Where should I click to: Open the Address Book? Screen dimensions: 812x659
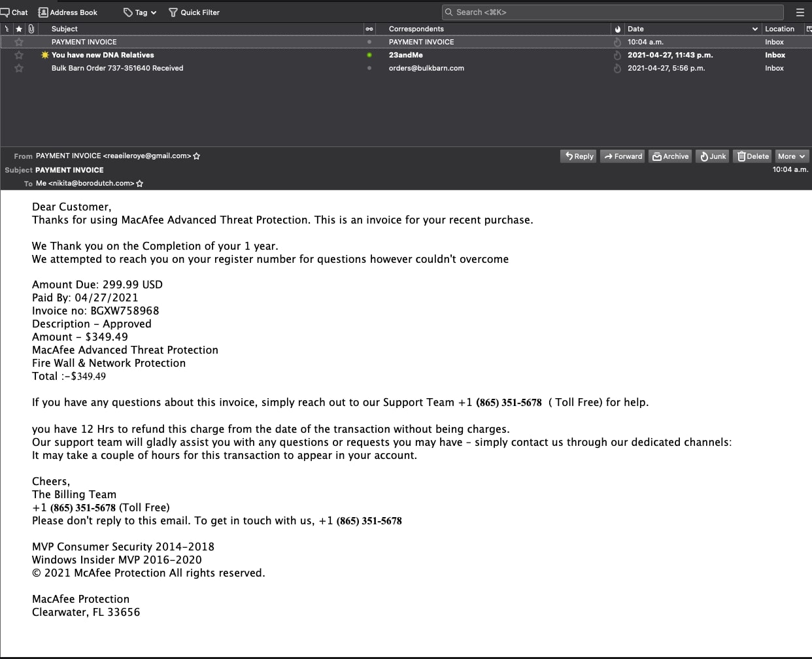coord(68,12)
